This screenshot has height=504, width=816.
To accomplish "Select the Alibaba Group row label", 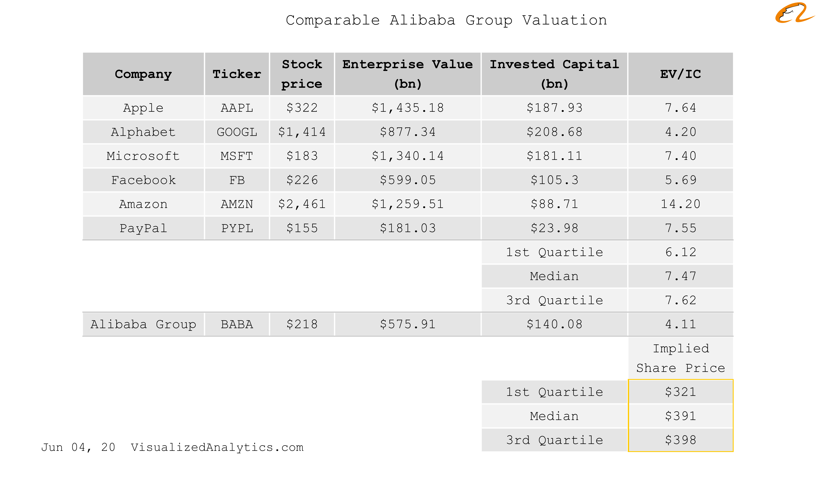I will click(x=143, y=324).
